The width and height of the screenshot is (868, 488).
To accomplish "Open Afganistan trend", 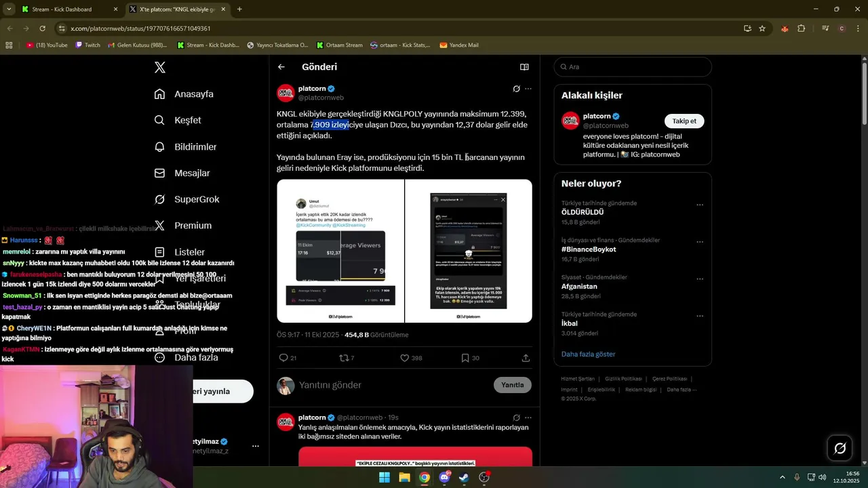I will [579, 287].
